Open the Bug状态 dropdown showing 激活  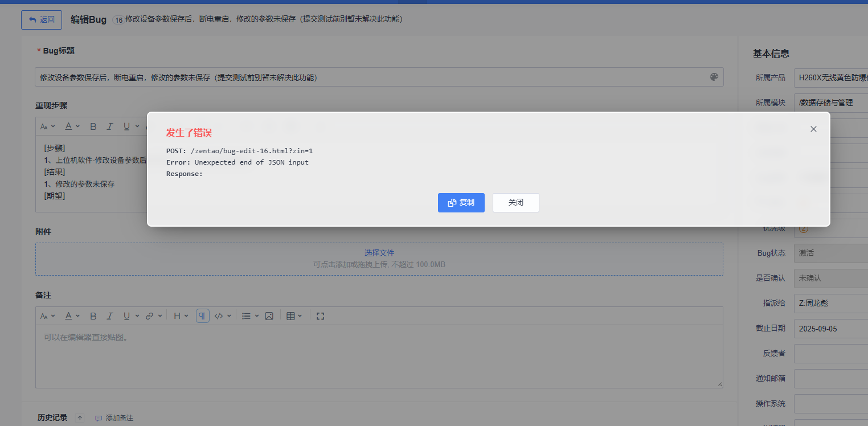(831, 253)
